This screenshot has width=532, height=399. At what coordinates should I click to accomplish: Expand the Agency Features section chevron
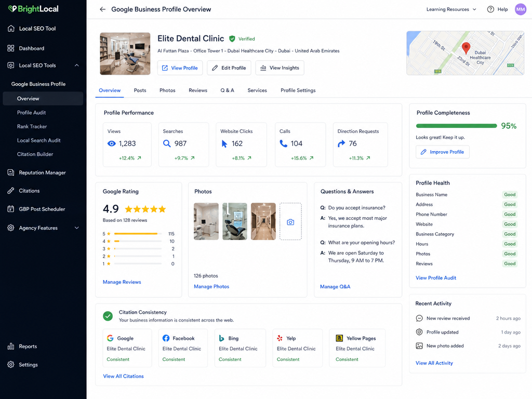point(77,228)
